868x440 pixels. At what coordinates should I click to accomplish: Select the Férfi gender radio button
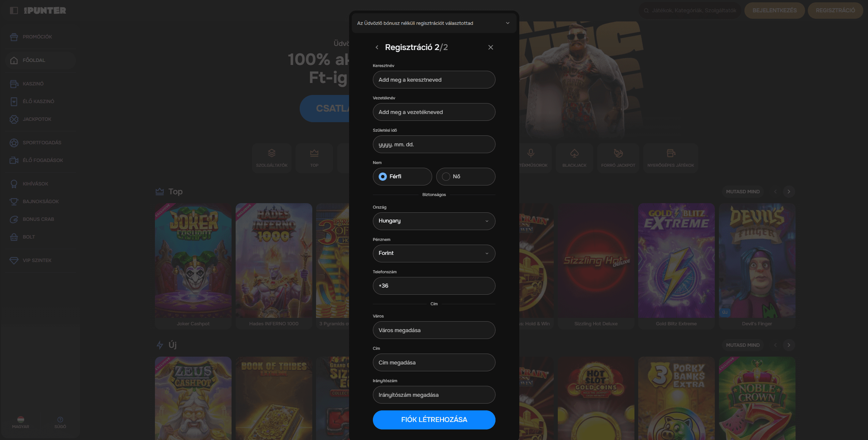pyautogui.click(x=383, y=177)
